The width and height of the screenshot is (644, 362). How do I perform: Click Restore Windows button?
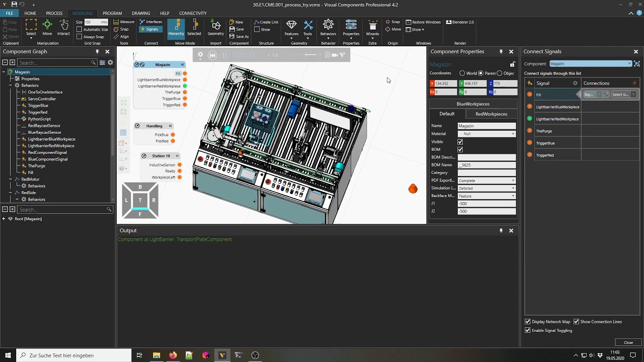[x=423, y=22]
